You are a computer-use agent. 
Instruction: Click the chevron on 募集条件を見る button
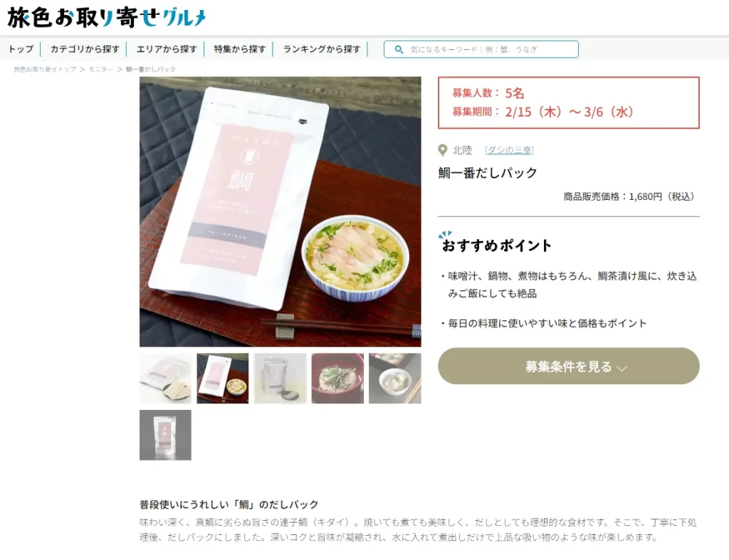(x=622, y=368)
